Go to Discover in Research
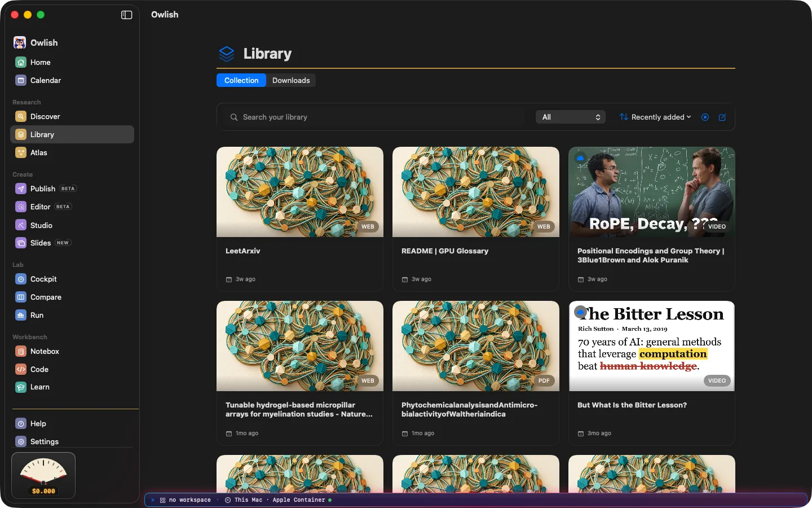812x508 pixels. tap(72, 116)
